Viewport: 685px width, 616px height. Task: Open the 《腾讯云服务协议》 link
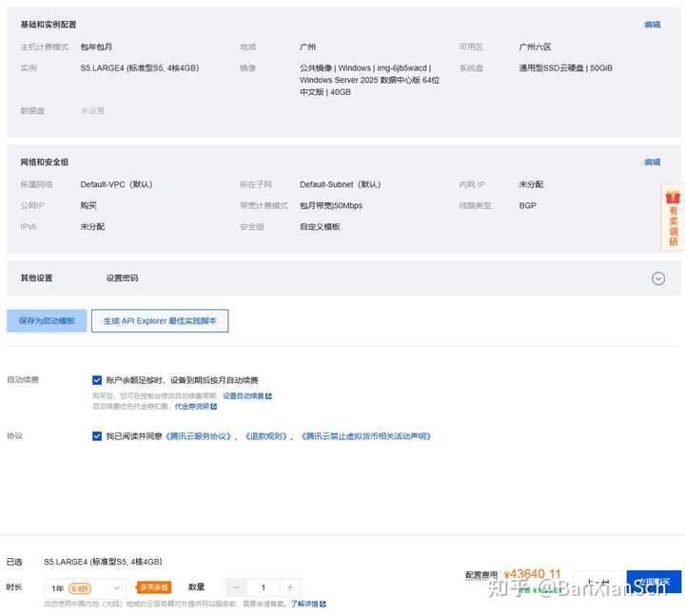(x=198, y=436)
